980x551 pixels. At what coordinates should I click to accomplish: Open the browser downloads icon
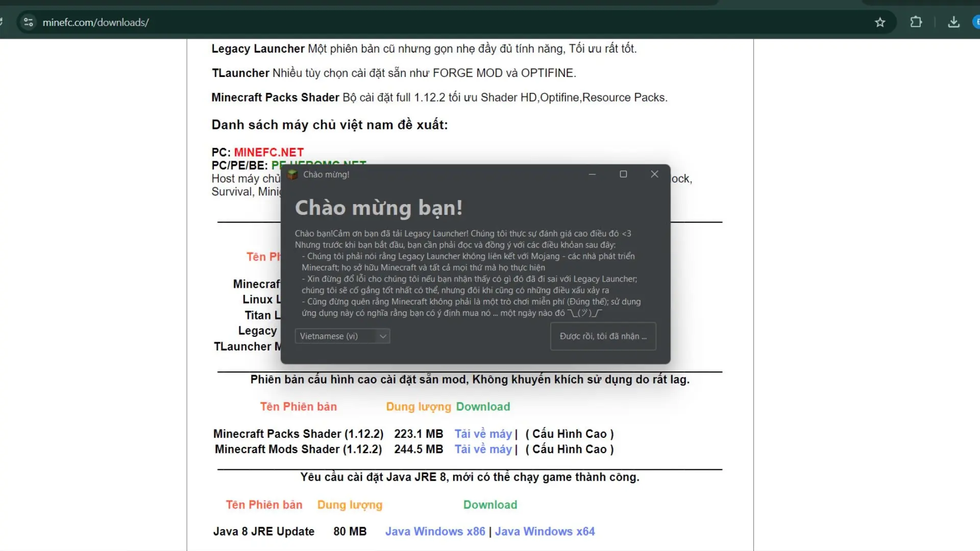(953, 22)
